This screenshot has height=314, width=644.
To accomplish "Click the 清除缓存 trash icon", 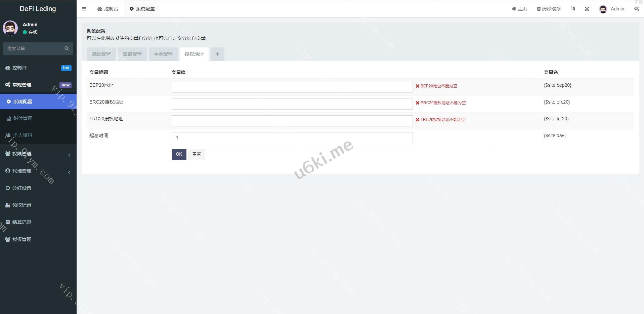I will coord(539,9).
